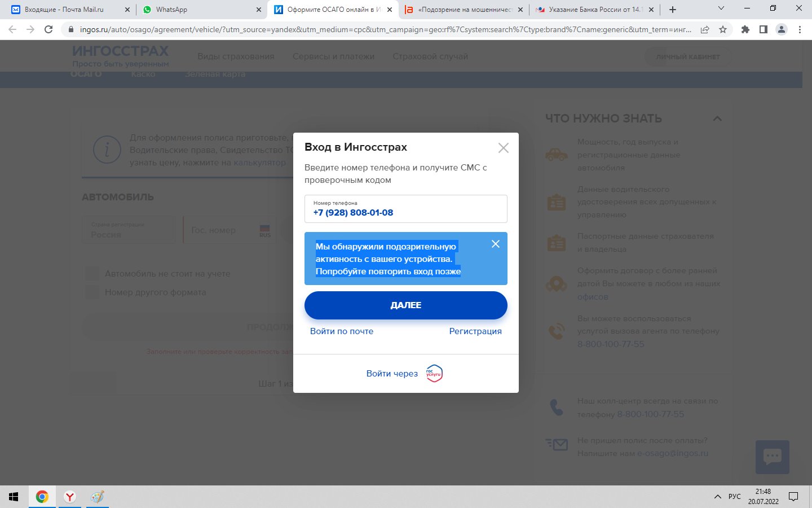This screenshot has width=812, height=508.
Task: Switch to Указание Банка России tab
Action: pos(595,10)
